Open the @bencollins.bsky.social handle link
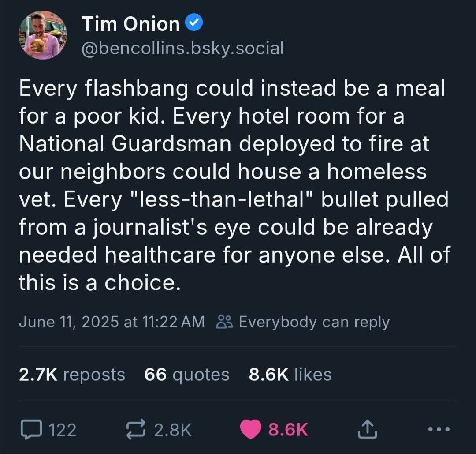 [182, 48]
